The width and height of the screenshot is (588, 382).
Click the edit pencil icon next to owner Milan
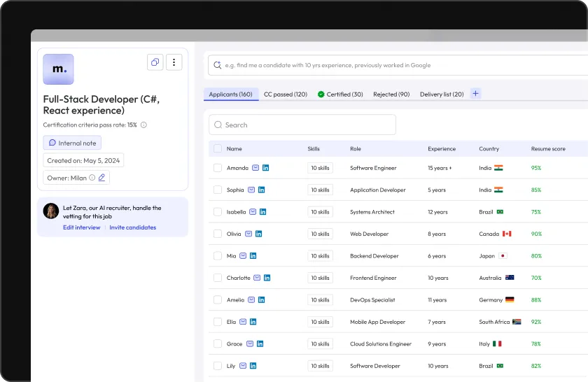tap(101, 178)
